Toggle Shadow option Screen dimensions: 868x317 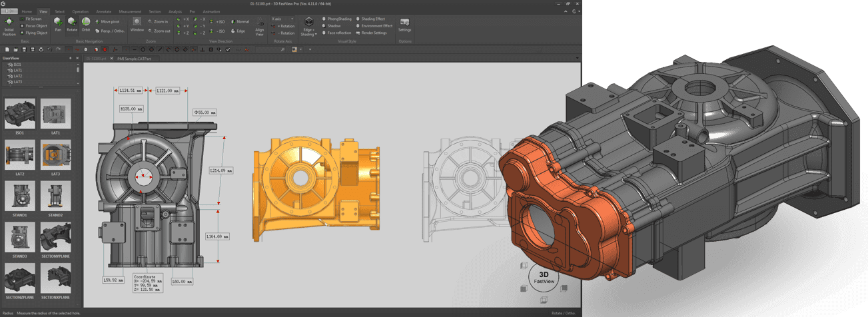(332, 25)
